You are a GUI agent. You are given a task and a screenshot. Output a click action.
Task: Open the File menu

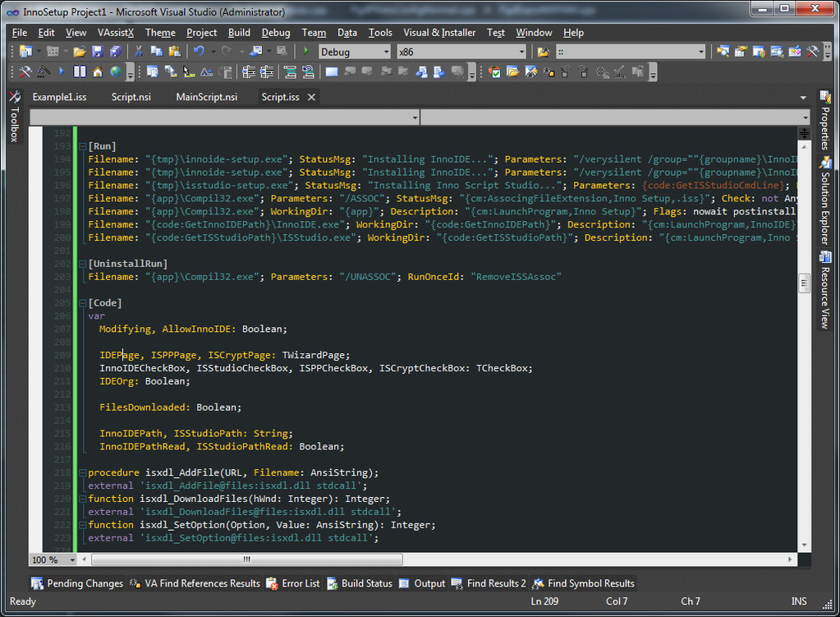coord(19,33)
